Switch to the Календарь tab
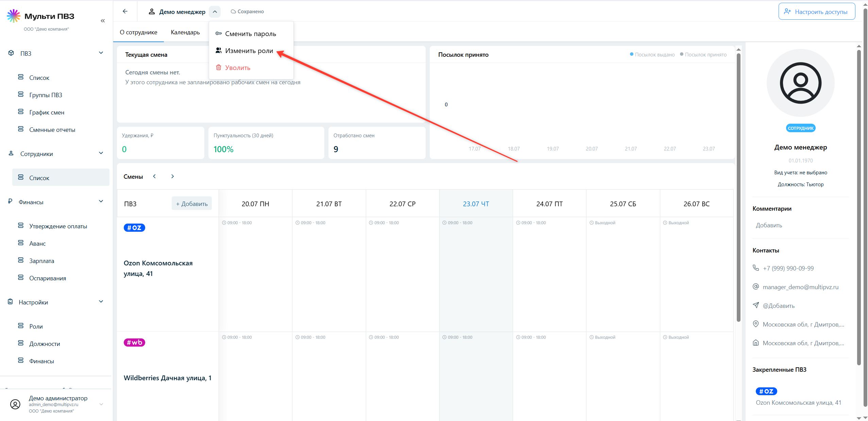The height and width of the screenshot is (421, 868). (x=185, y=32)
